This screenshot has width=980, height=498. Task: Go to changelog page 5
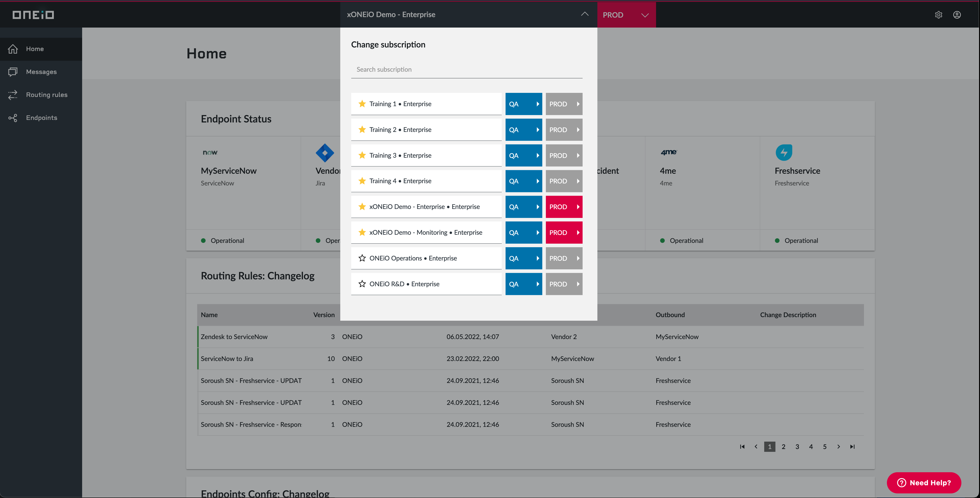(824, 446)
